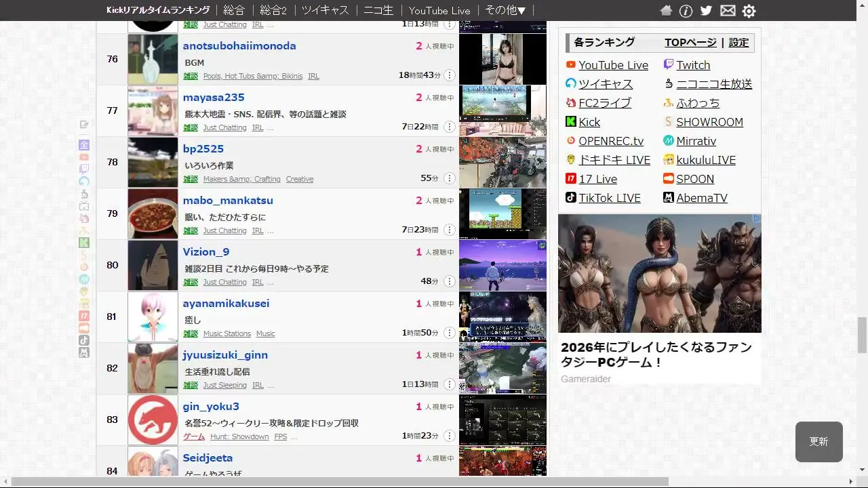Select the AbemaTV icon in left sidebar
The width and height of the screenshot is (868, 488).
(84, 352)
